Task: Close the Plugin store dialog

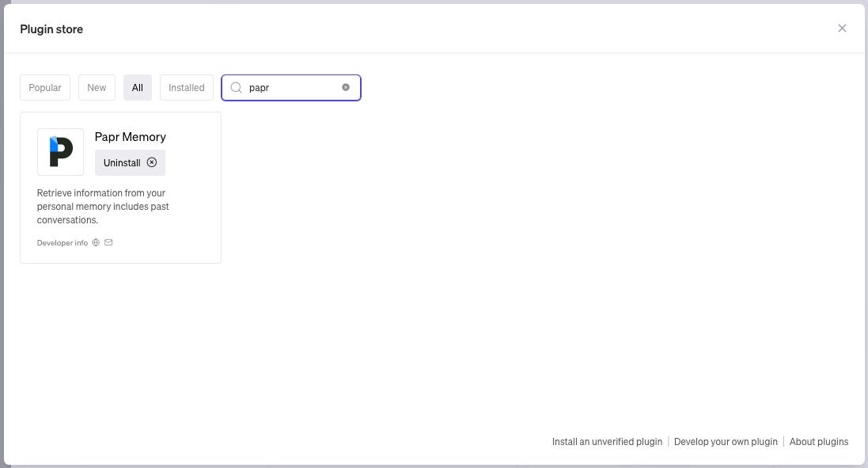Action: (842, 29)
